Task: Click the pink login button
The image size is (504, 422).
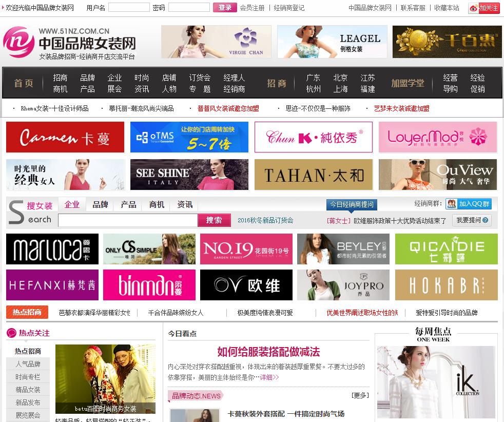Action: [225, 7]
